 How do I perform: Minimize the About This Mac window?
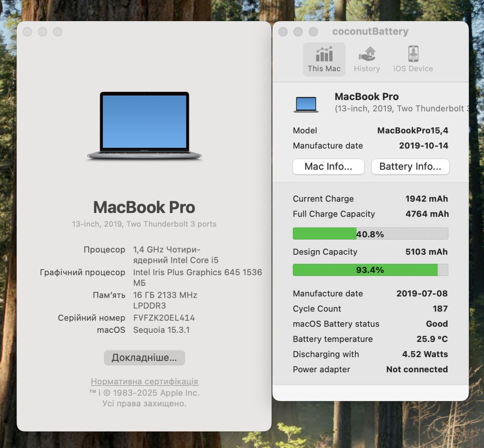pos(43,32)
